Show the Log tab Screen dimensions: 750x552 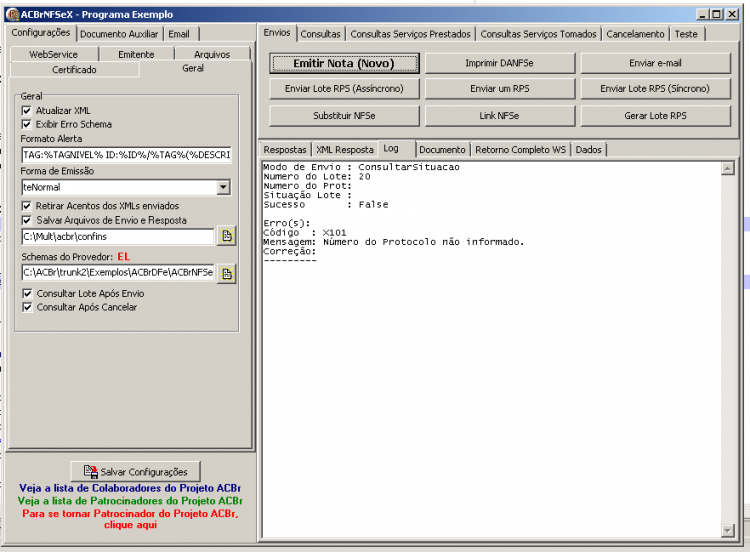[x=391, y=148]
